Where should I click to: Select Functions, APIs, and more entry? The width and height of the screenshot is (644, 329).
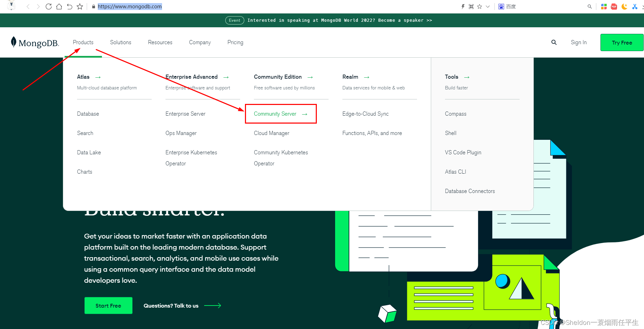coord(372,133)
